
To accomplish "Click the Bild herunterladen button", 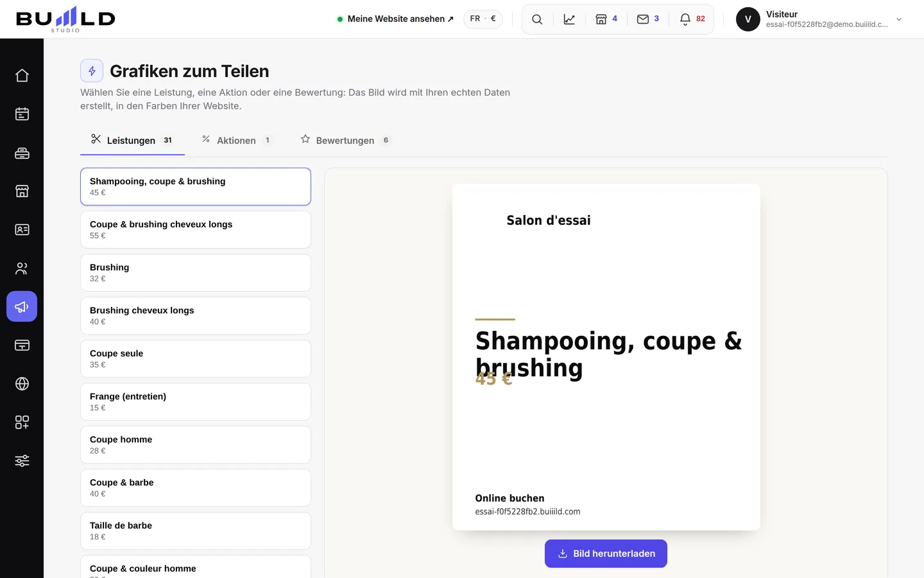I will click(606, 554).
